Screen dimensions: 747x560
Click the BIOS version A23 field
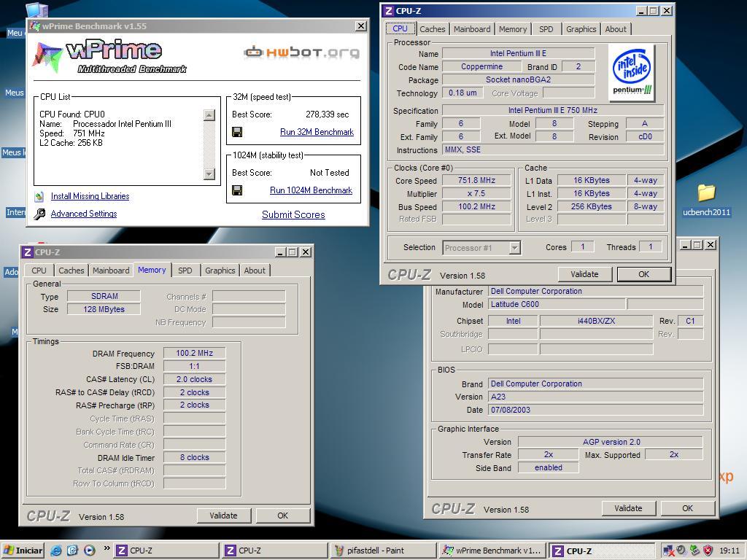596,397
